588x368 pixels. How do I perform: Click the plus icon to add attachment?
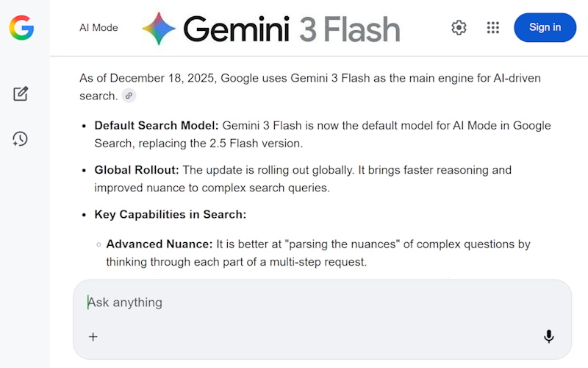93,336
